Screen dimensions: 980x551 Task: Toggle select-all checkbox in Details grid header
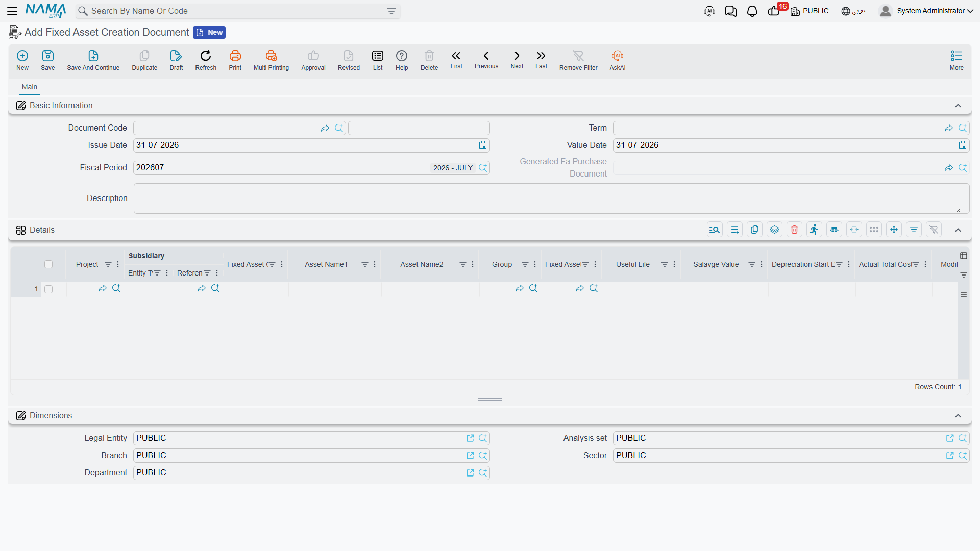(x=48, y=264)
